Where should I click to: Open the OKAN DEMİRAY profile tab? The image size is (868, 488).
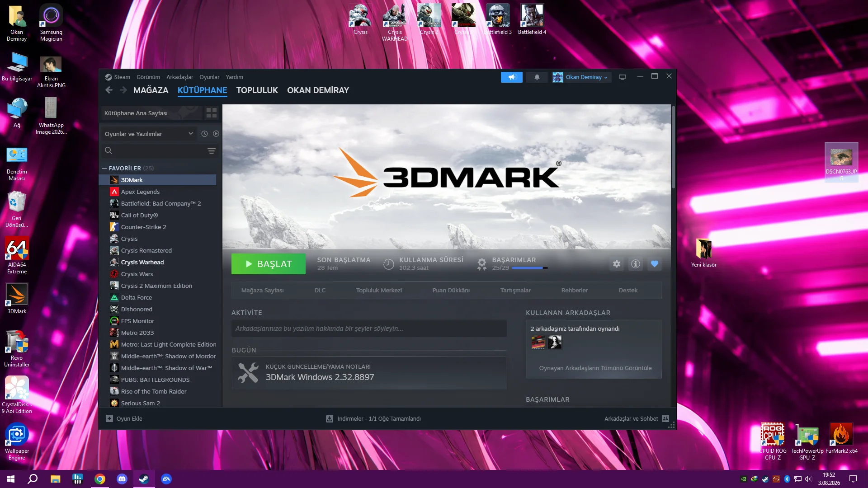[x=318, y=90]
